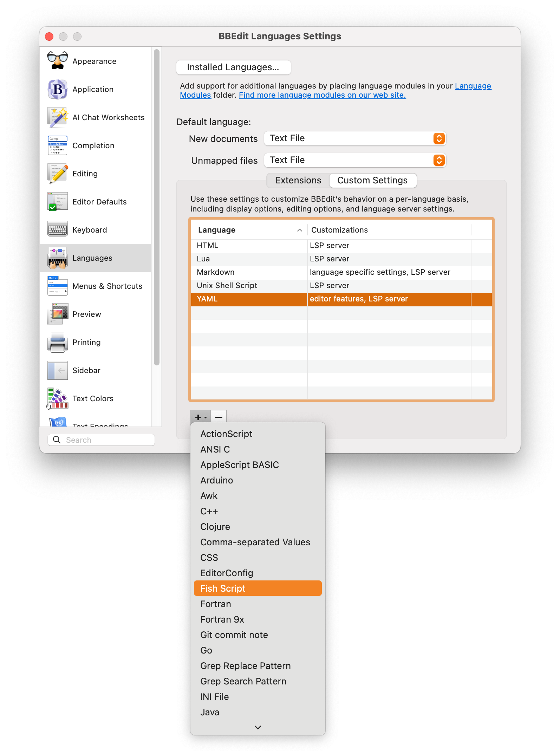
Task: Open the Menus & Shortcuts icon
Action: pyautogui.click(x=58, y=286)
